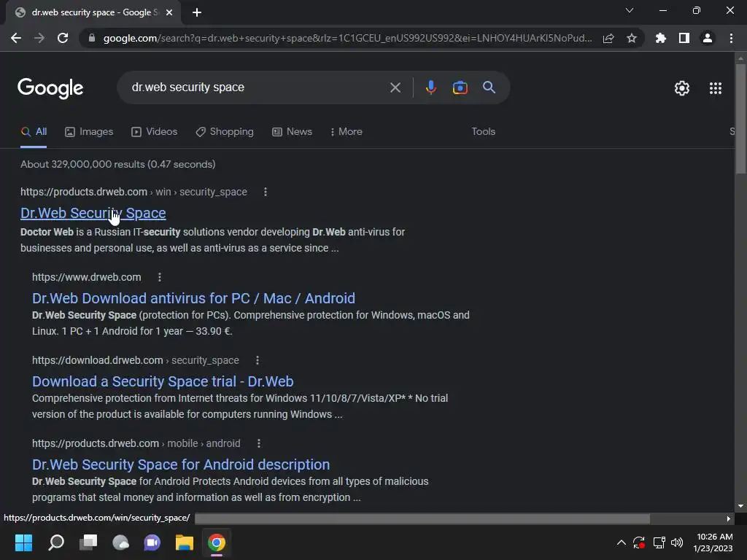This screenshot has height=560, width=747.
Task: Open the Widgets taskbar icon
Action: 120,542
